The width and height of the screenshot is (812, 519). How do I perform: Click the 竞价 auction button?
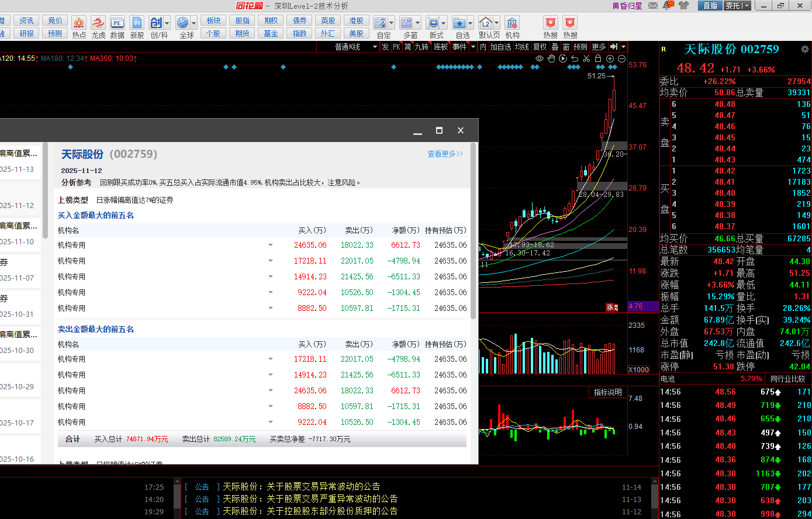55,20
